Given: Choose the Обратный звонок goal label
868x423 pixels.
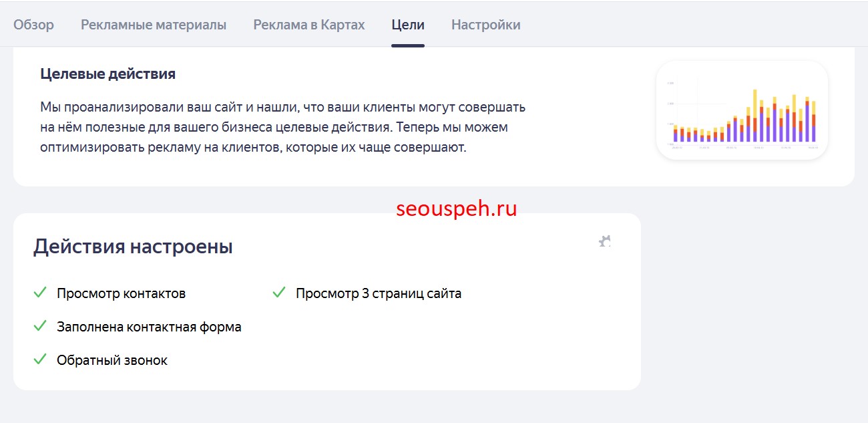Looking at the screenshot, I should click(112, 360).
